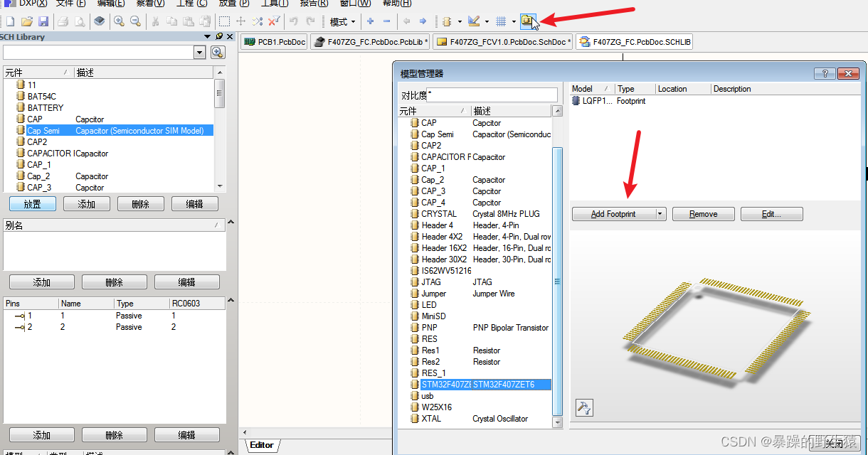
Task: Click the 对比度 filter input field
Action: click(492, 95)
